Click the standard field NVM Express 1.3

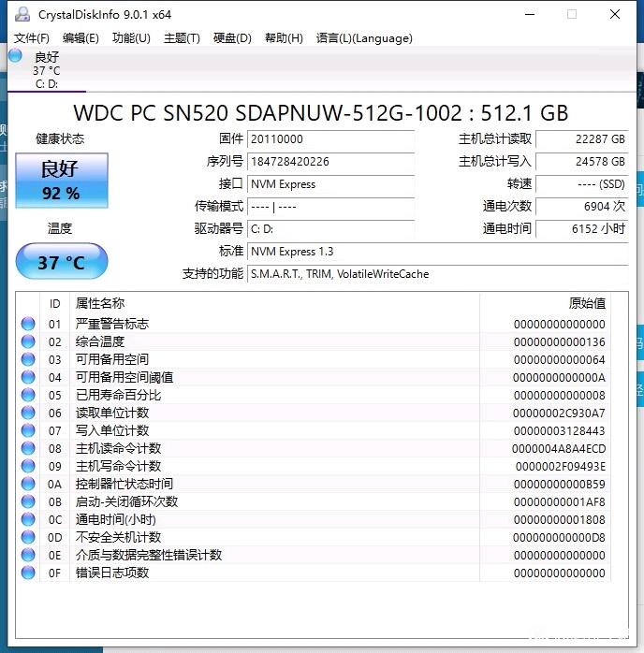click(437, 252)
